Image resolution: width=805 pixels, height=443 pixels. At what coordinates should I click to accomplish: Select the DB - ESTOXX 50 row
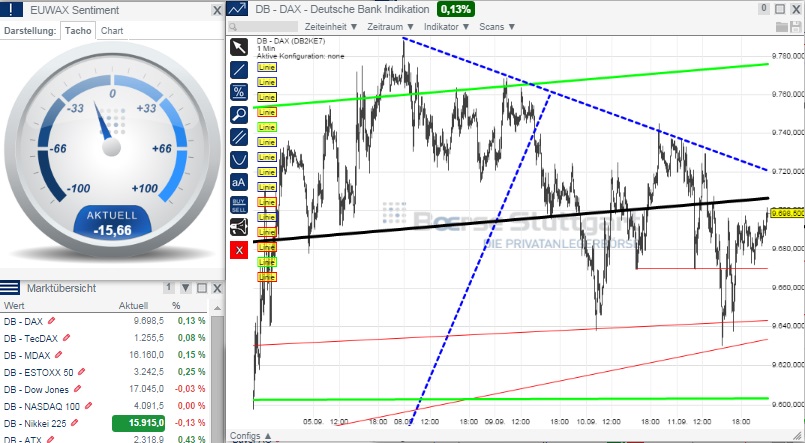104,372
